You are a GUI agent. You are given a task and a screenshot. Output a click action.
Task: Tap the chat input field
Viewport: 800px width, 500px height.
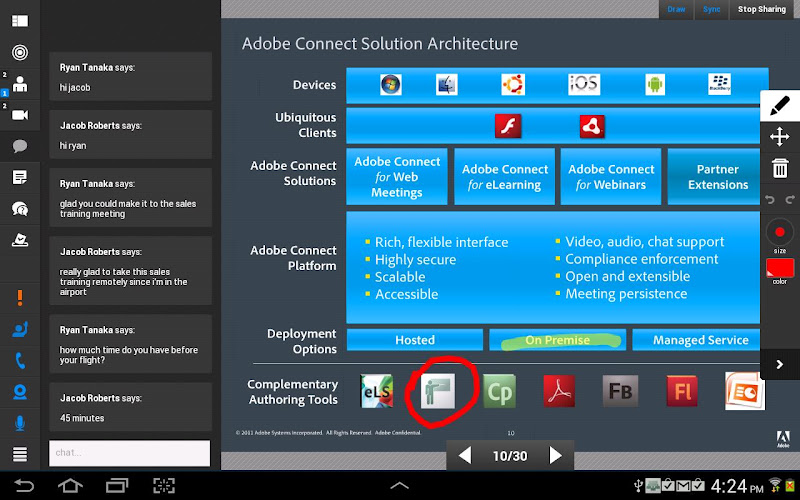click(x=130, y=453)
